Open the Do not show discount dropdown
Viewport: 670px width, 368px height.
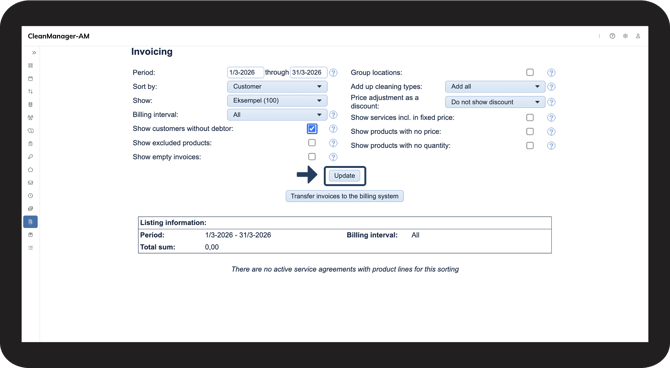[x=495, y=102]
